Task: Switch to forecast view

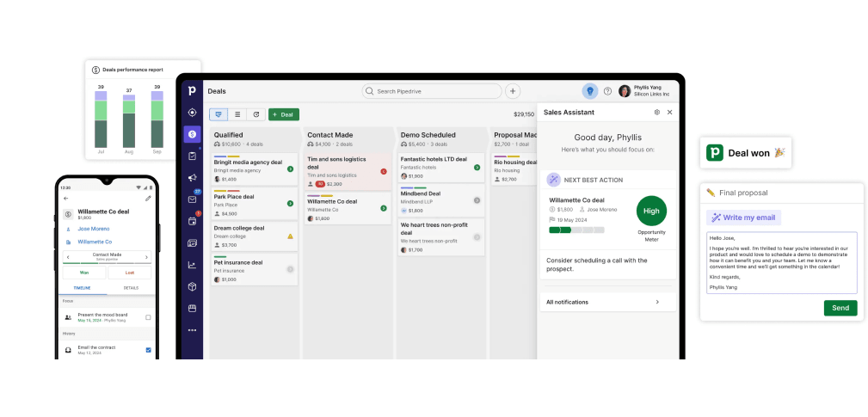Action: pyautogui.click(x=256, y=114)
